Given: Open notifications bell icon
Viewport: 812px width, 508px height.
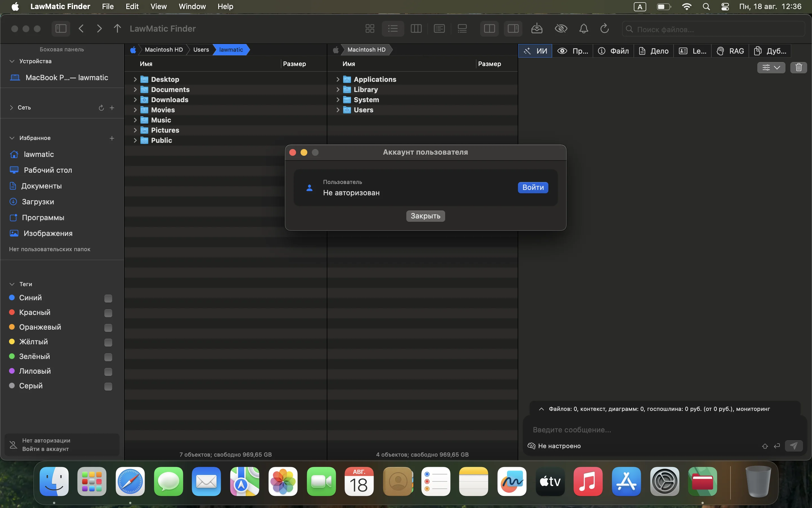Looking at the screenshot, I should [584, 29].
